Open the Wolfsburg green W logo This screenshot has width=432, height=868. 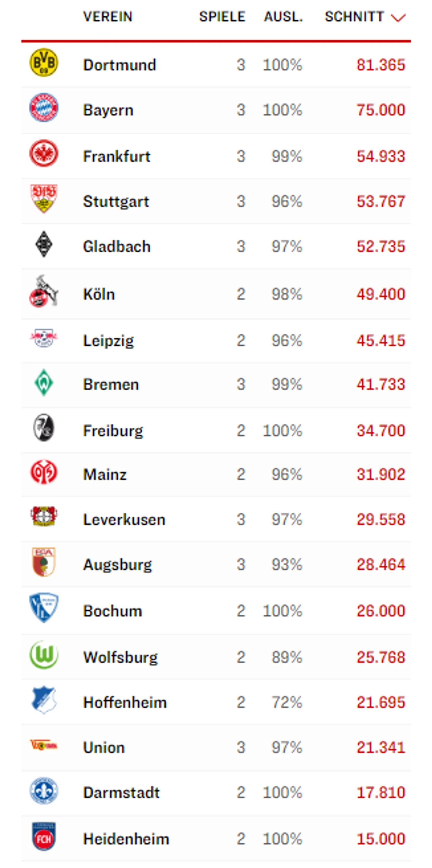pyautogui.click(x=44, y=655)
